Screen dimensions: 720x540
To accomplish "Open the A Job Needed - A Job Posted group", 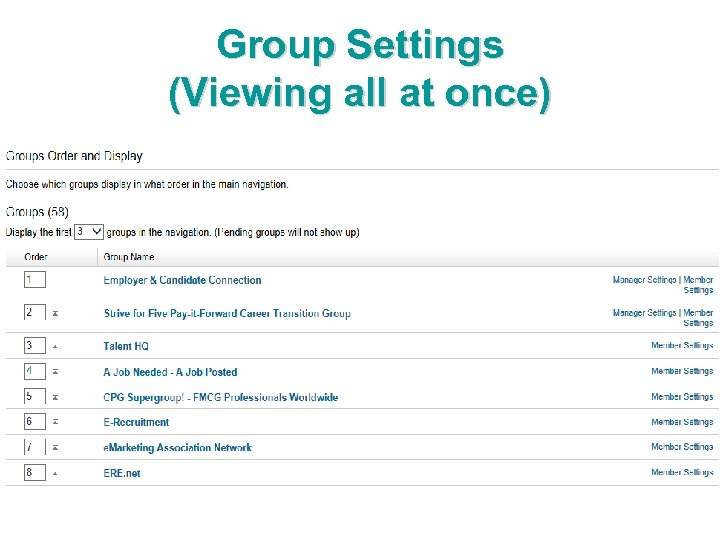I will coord(170,372).
